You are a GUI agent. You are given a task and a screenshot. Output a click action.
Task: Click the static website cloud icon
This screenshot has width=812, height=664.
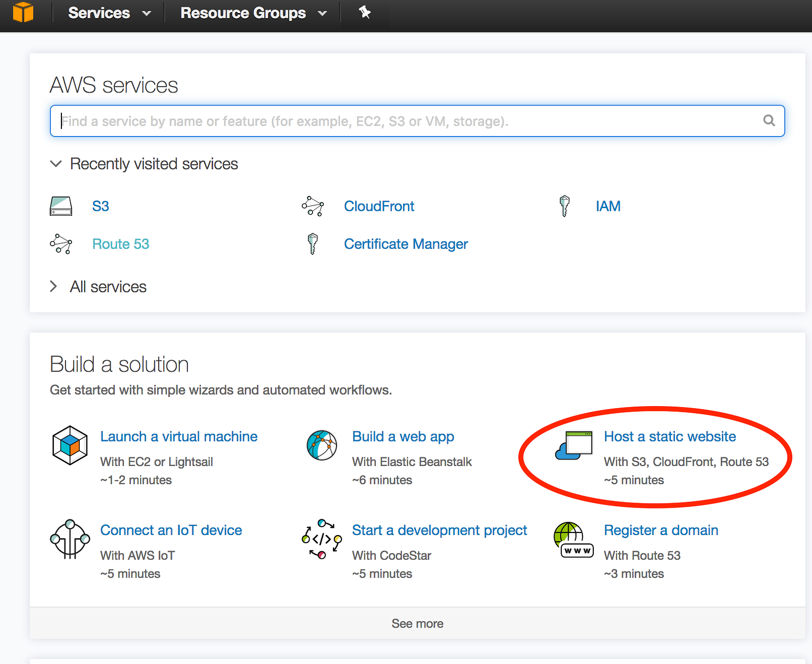tap(574, 445)
